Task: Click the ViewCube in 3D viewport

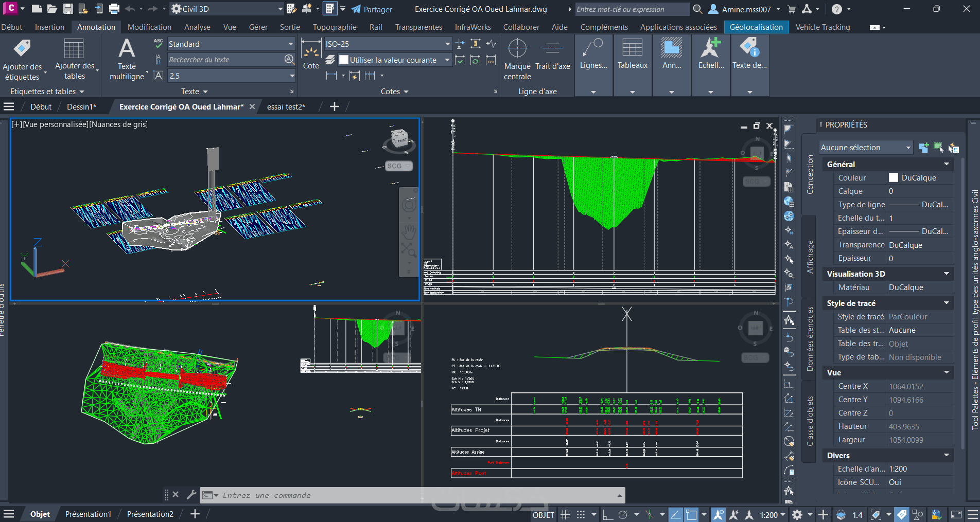Action: 399,139
